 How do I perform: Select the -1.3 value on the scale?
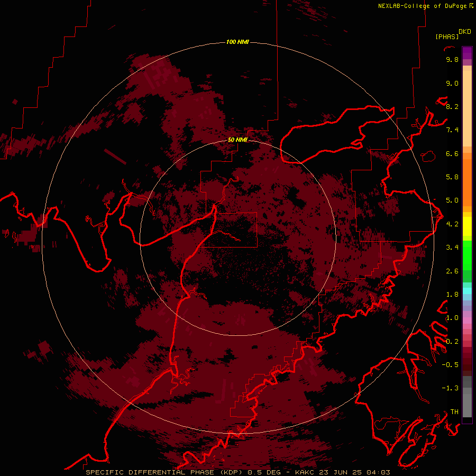coord(450,388)
